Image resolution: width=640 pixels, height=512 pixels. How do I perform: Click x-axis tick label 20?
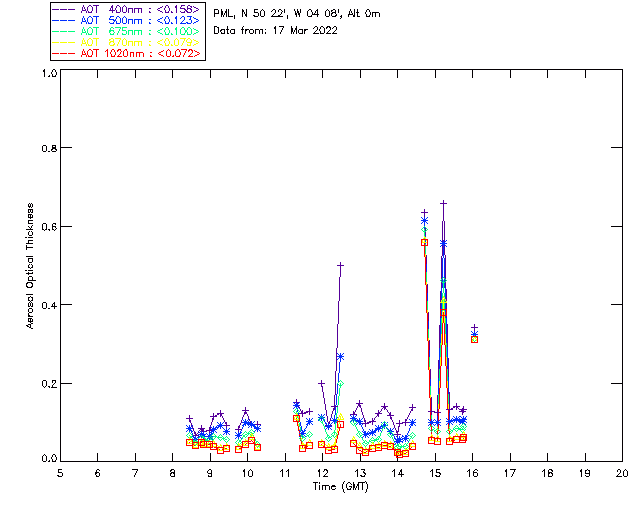622,473
